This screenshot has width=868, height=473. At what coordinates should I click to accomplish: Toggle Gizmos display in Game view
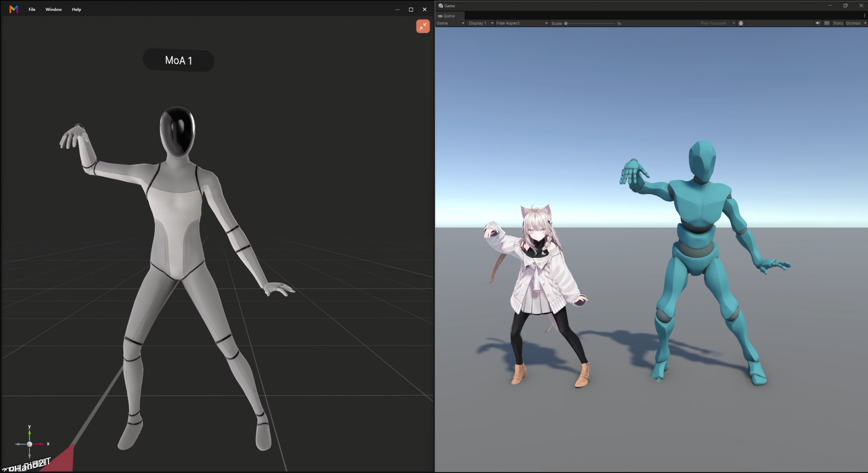point(853,23)
